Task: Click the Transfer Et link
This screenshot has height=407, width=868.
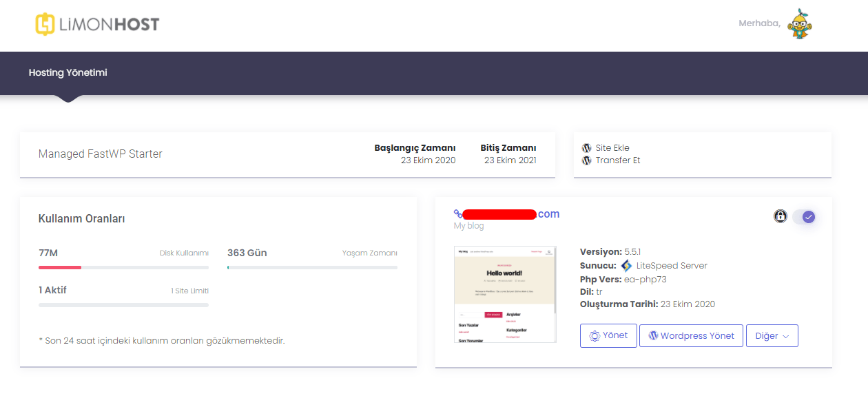Action: coord(618,160)
